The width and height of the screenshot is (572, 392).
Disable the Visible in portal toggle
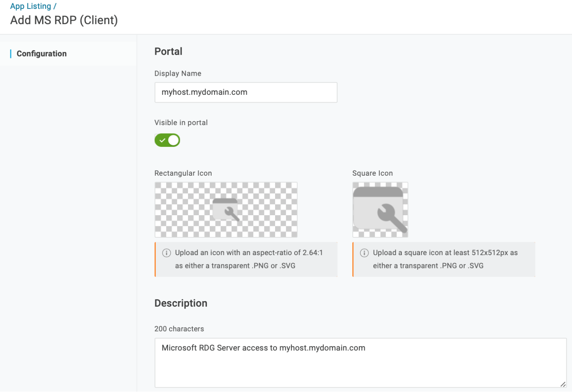tap(167, 140)
